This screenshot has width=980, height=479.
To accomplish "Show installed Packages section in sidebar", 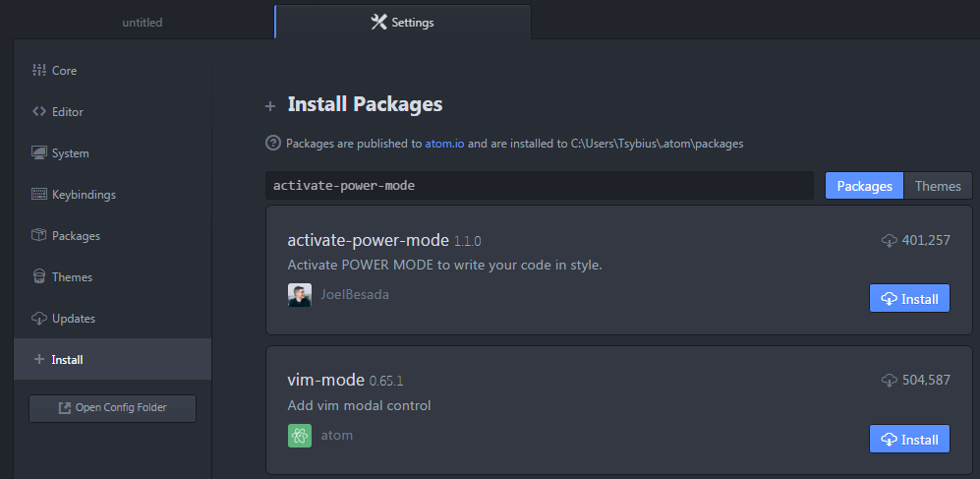I will (x=112, y=236).
